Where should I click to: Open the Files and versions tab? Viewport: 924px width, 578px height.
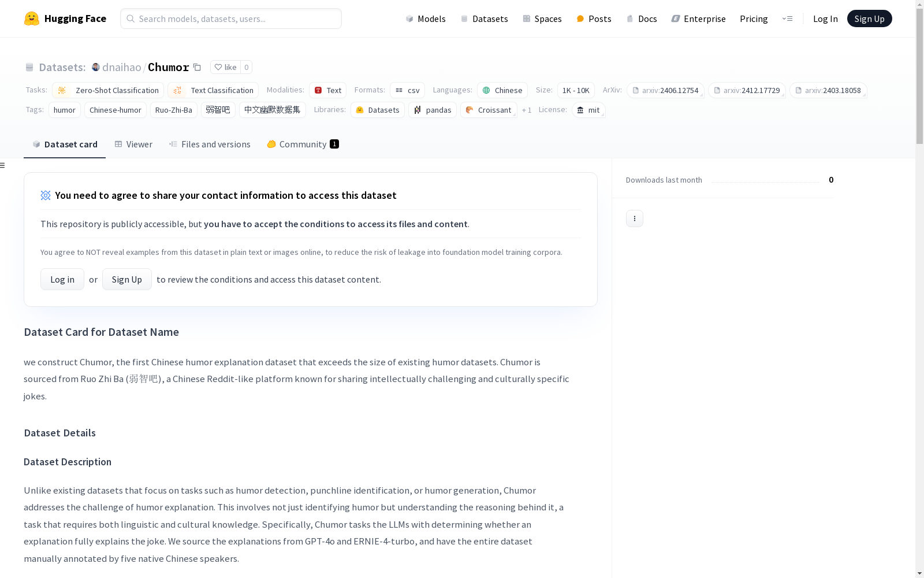pos(210,144)
